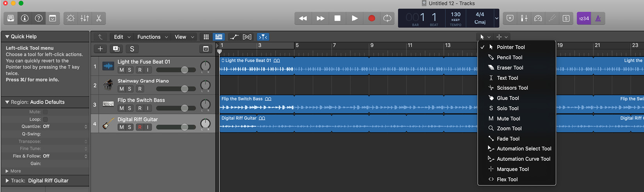Select Eraser Tool from menu

coord(517,67)
